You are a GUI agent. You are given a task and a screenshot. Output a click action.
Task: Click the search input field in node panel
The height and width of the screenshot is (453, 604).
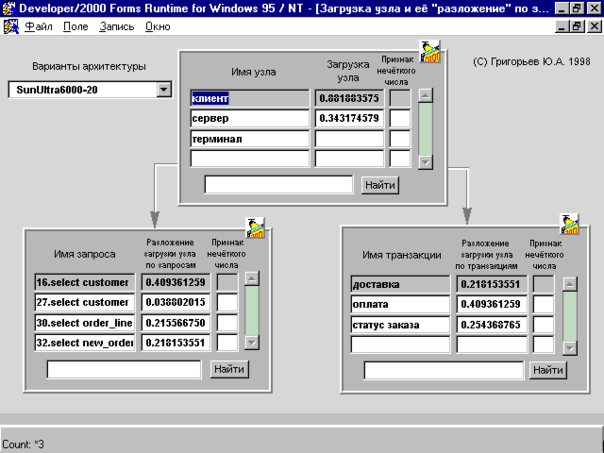279,185
